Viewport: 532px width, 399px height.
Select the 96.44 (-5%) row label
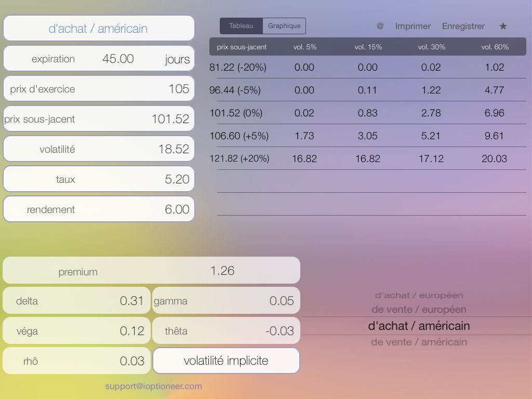pyautogui.click(x=235, y=90)
